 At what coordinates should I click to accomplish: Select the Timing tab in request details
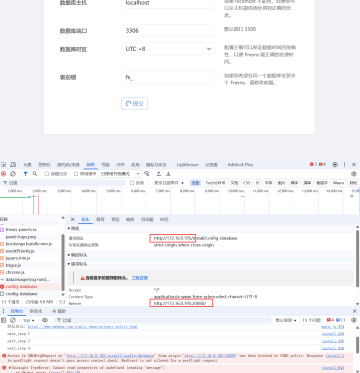click(x=164, y=219)
